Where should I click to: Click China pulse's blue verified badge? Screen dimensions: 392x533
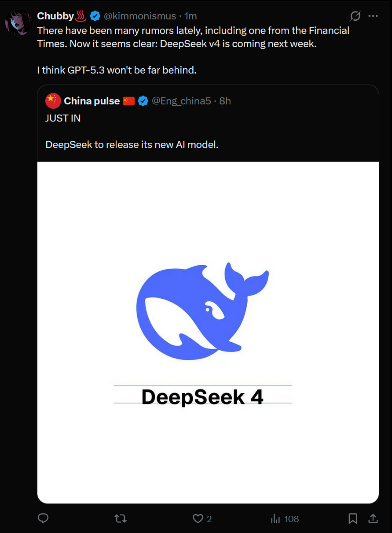tap(143, 101)
